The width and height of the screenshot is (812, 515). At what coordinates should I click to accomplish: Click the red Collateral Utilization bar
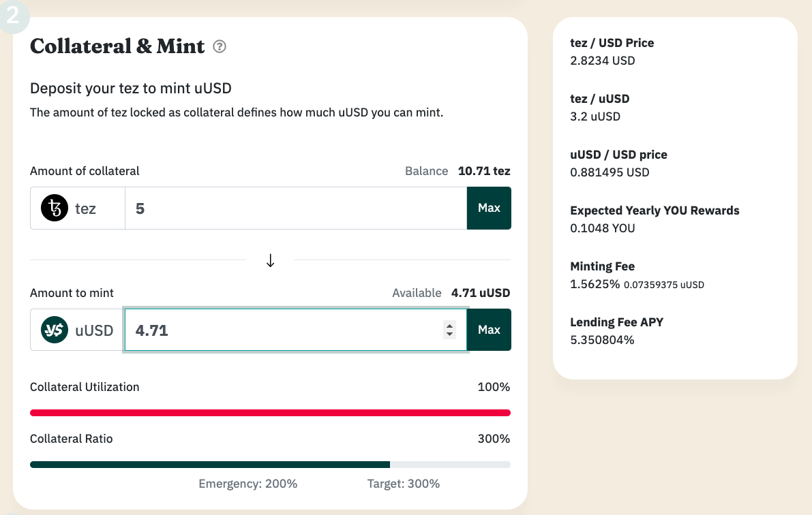(x=270, y=413)
